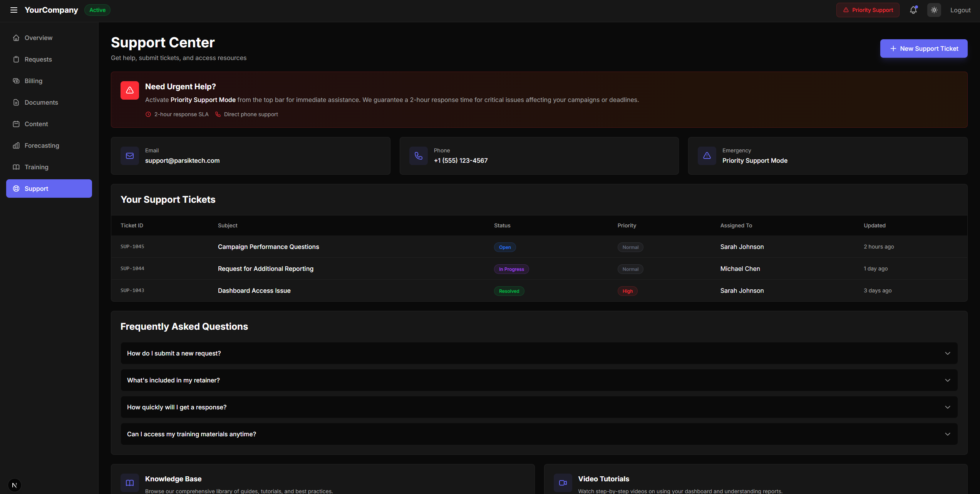Click the New Support Ticket button
This screenshot has width=980, height=494.
923,48
